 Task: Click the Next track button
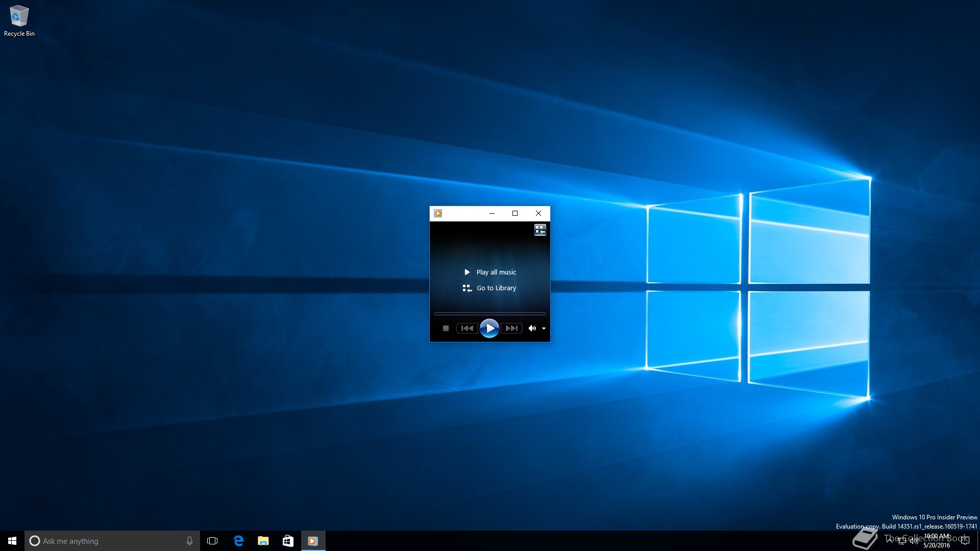511,329
